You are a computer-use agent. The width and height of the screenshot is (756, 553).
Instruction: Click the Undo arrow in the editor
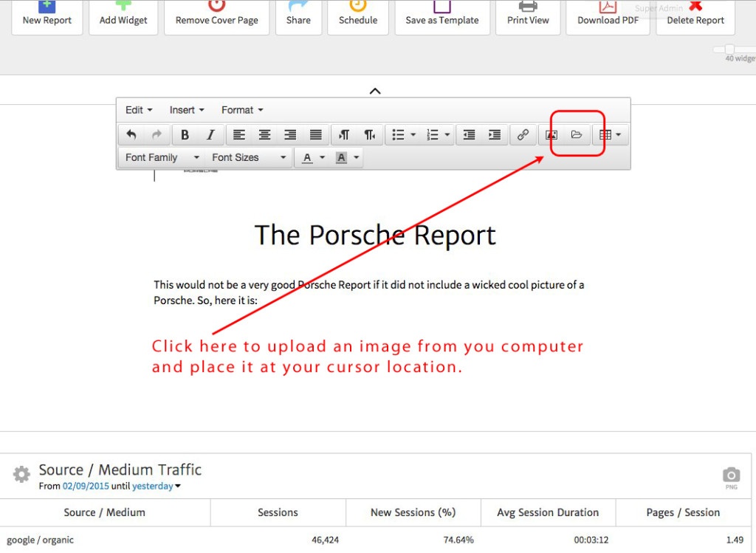tap(132, 134)
